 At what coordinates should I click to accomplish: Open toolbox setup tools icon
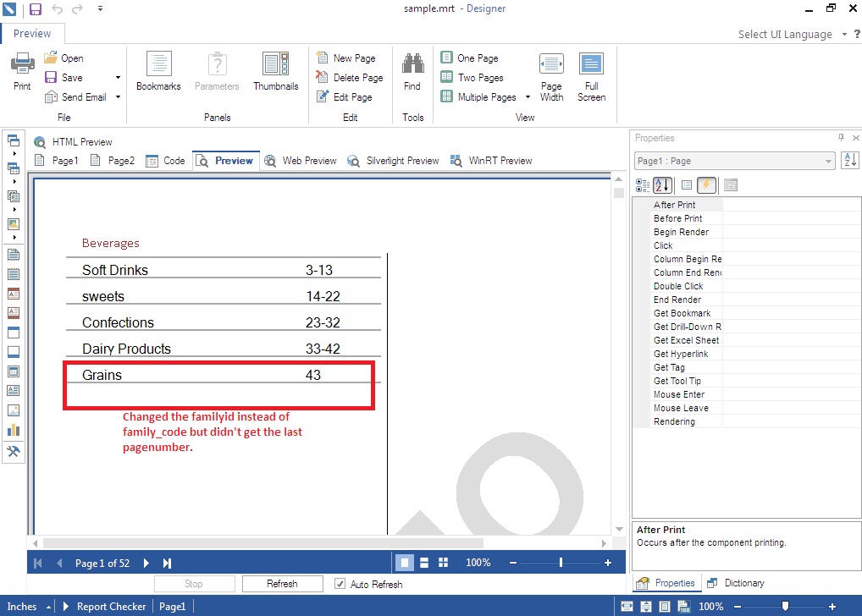[x=14, y=451]
